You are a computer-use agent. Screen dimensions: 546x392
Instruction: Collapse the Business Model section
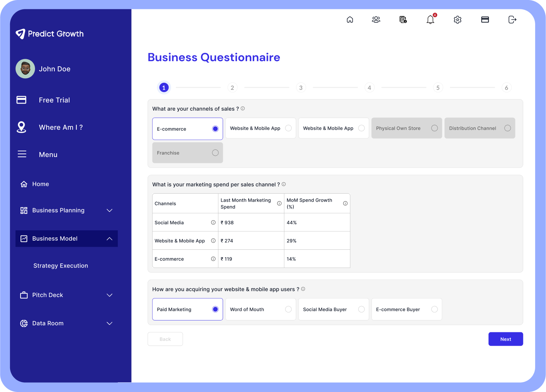pyautogui.click(x=109, y=239)
